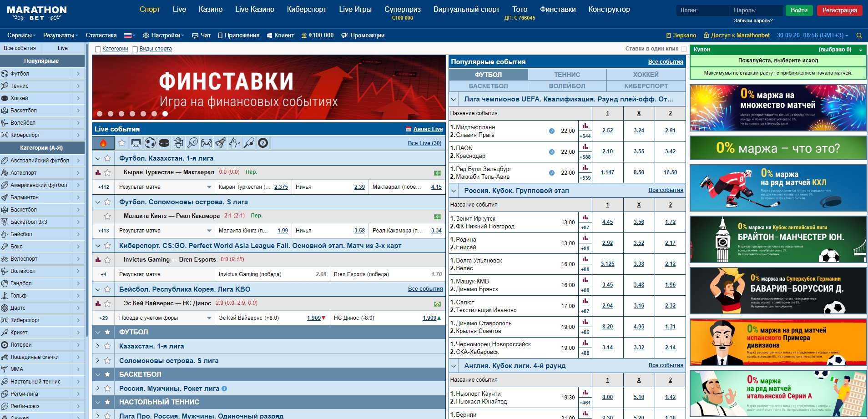The image size is (868, 419).
Task: Filter live events by basketball hoop icon
Action: pos(178,143)
